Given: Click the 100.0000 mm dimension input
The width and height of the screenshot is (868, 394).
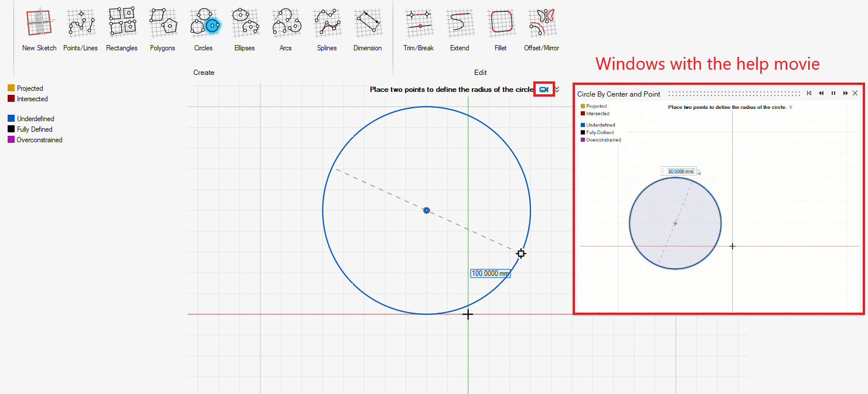Looking at the screenshot, I should pyautogui.click(x=490, y=273).
